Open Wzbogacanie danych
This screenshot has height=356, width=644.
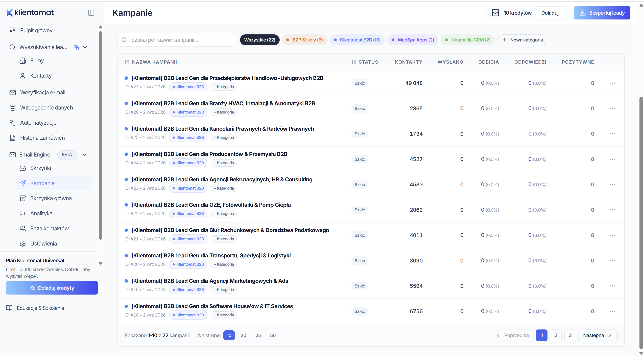(x=41, y=108)
